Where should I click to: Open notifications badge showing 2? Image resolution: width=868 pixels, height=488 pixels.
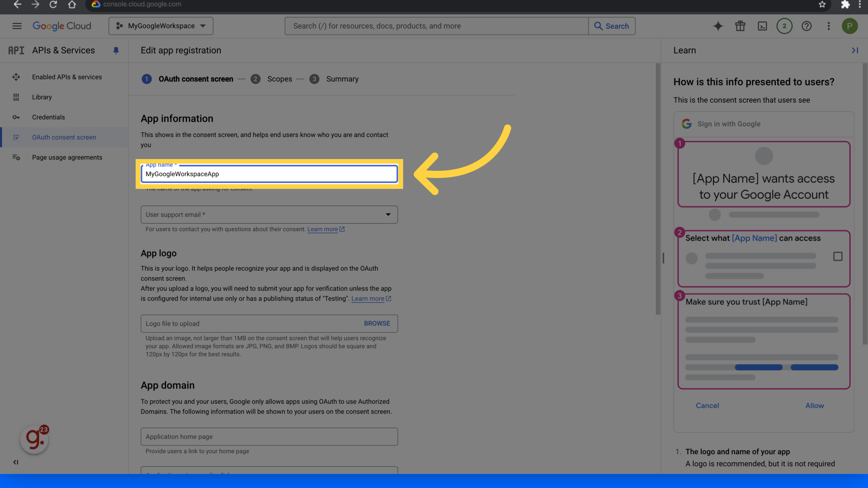[x=784, y=26]
